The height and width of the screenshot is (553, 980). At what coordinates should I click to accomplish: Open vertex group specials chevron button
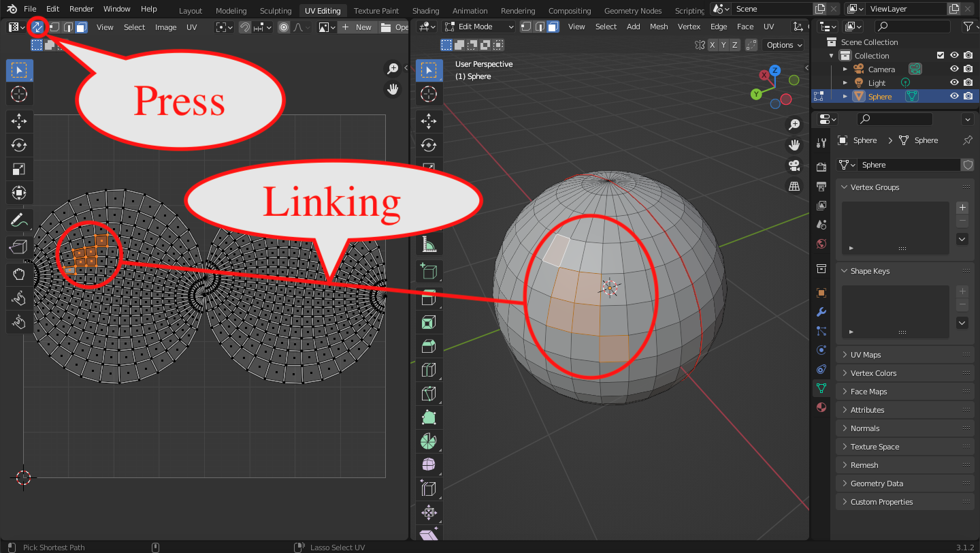coord(962,239)
